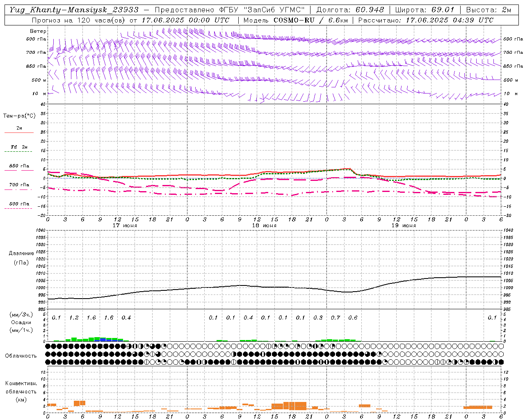
Task: Click the 500 гПа label in the temperature legend
Action: pos(19,204)
